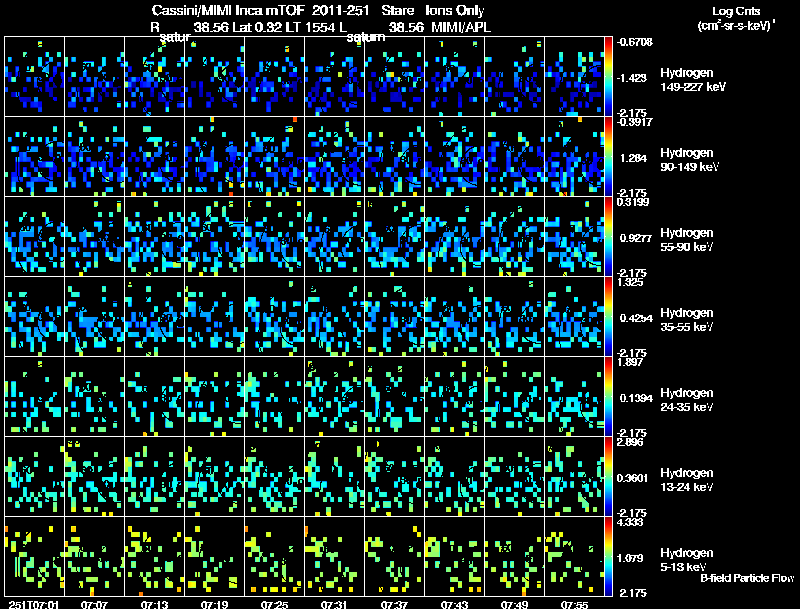Click the color bar for the 90-149 keV row
This screenshot has width=800, height=609.
pyautogui.click(x=608, y=156)
